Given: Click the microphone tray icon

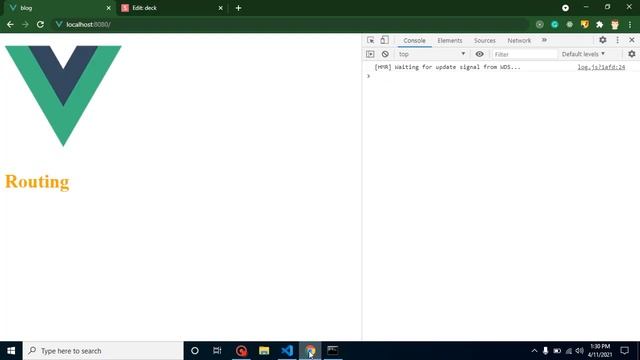Looking at the screenshot, I should 545,351.
